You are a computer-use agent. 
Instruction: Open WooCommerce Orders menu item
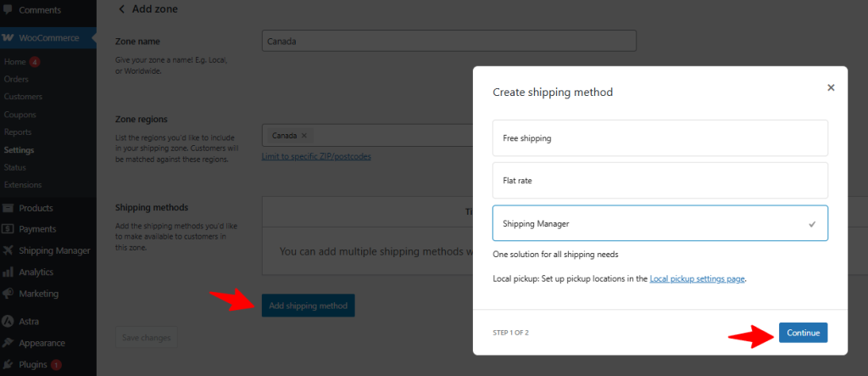coord(16,79)
